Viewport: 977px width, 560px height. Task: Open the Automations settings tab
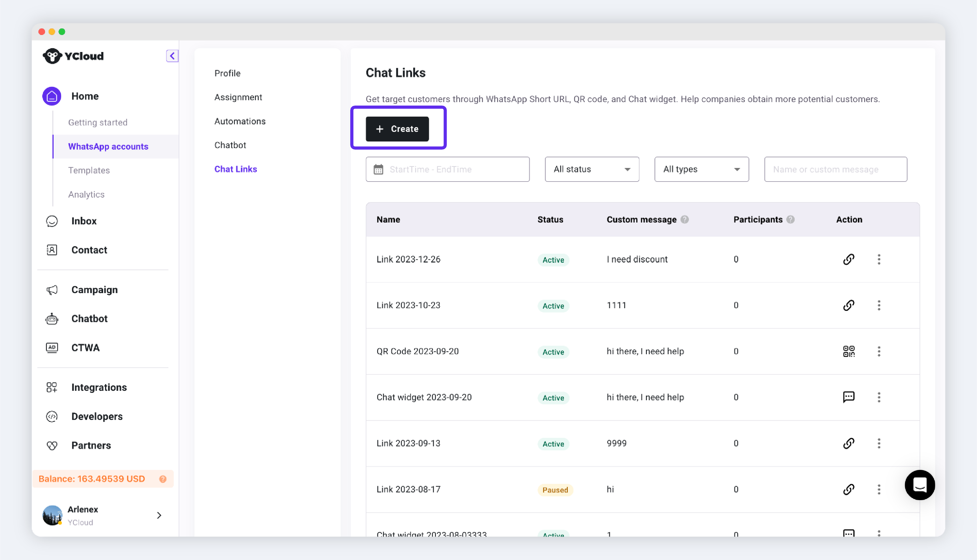click(240, 121)
